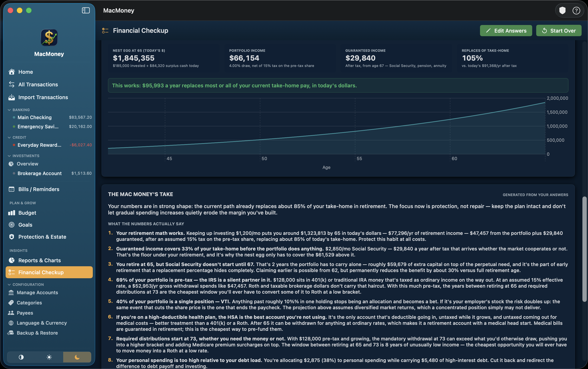Click the MacMoney window title text
The image size is (588, 369).
click(x=119, y=10)
